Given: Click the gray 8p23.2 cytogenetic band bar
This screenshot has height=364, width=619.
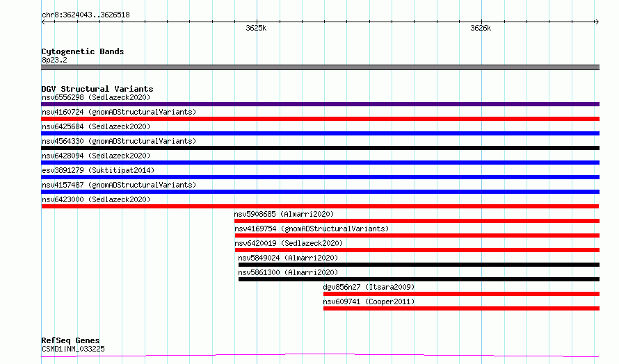Looking at the screenshot, I should click(x=320, y=67).
